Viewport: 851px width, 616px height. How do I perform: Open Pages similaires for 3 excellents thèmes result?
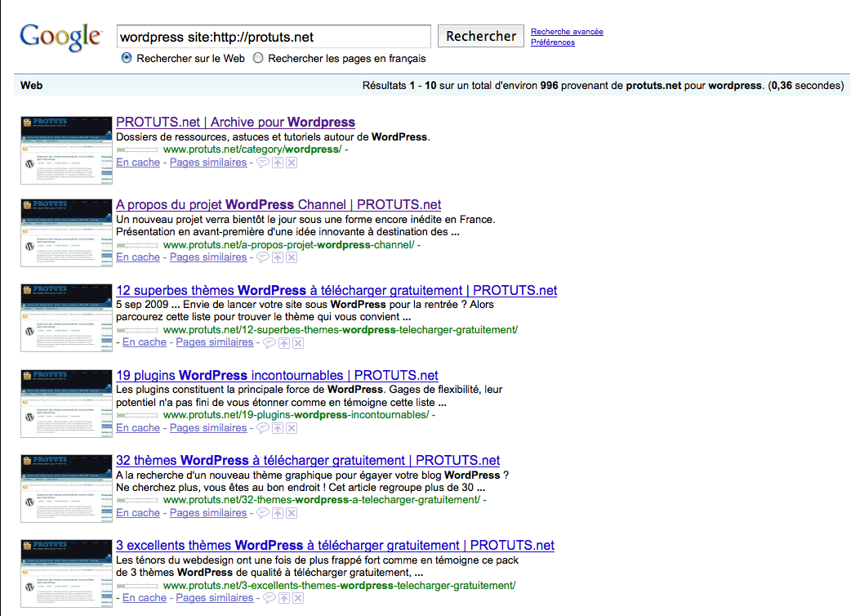(214, 597)
